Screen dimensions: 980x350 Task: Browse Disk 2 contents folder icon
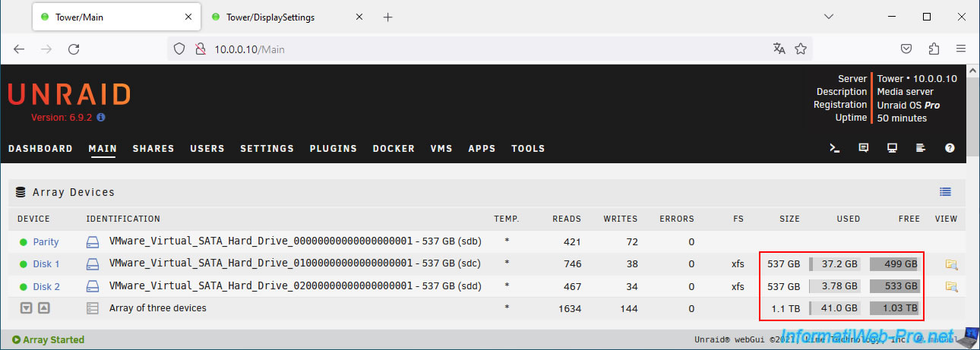951,286
